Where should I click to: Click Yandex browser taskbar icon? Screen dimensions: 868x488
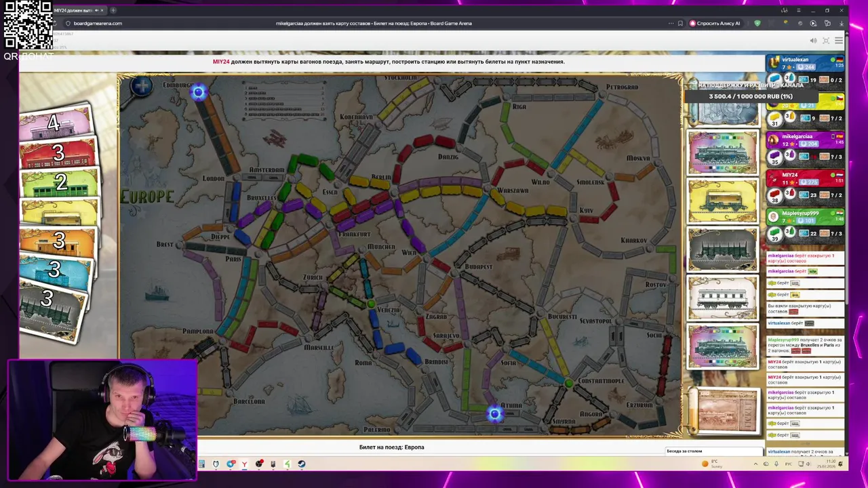[x=244, y=464]
